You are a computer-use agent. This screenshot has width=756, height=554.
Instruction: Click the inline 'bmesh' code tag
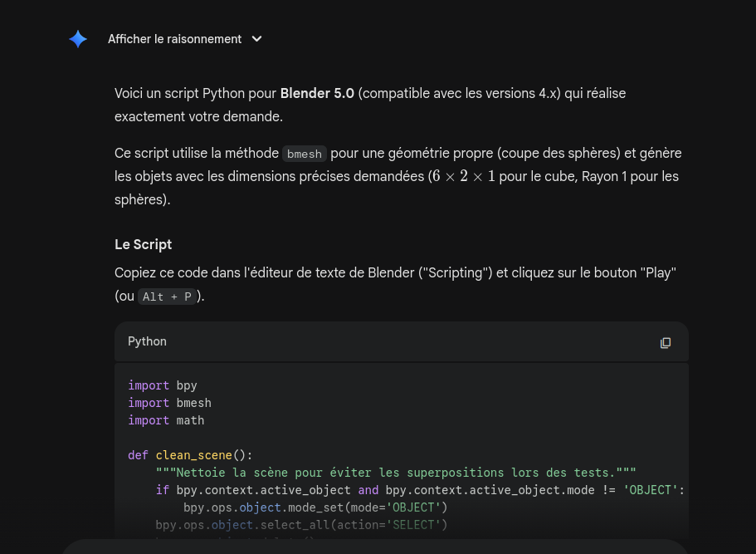pyautogui.click(x=304, y=154)
